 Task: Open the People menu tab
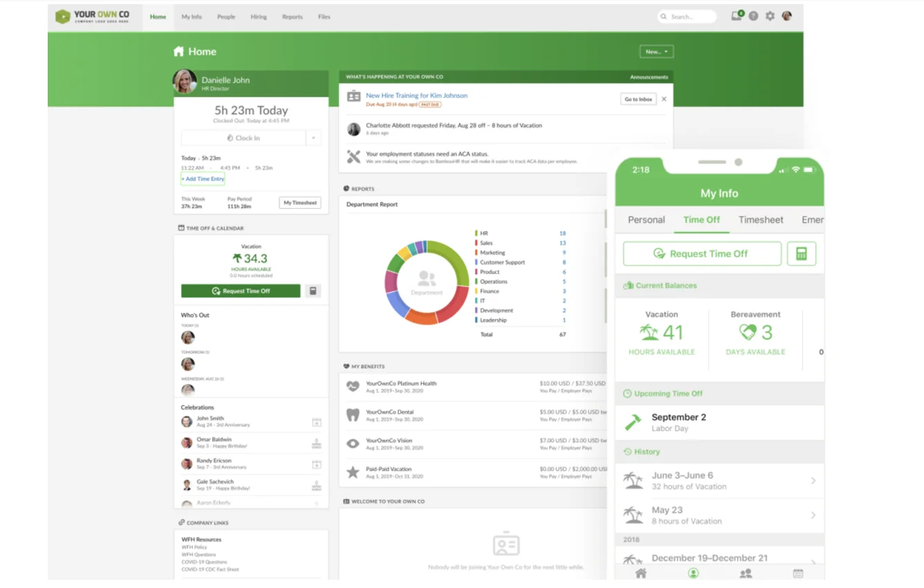coord(226,17)
